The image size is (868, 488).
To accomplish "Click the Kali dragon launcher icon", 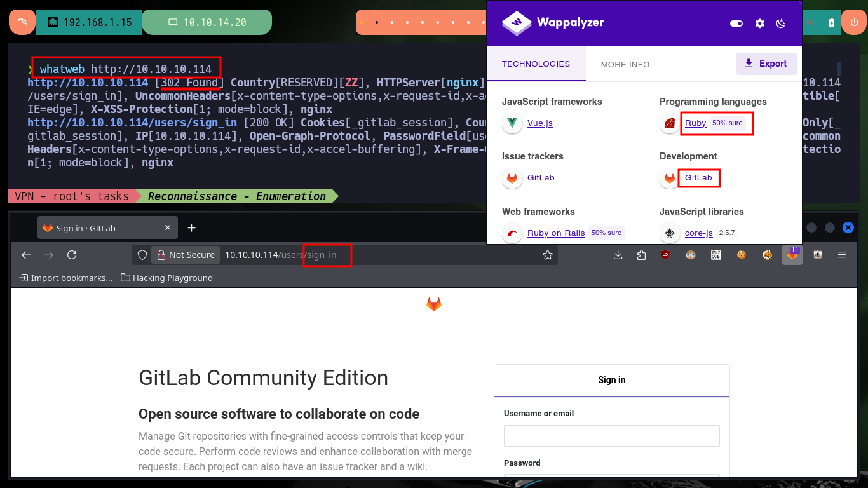I will pyautogui.click(x=22, y=22).
